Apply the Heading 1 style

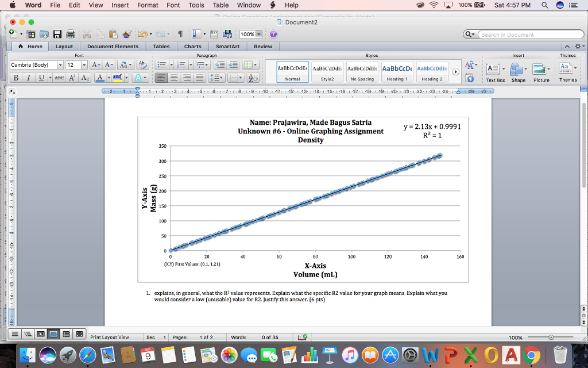coord(397,71)
